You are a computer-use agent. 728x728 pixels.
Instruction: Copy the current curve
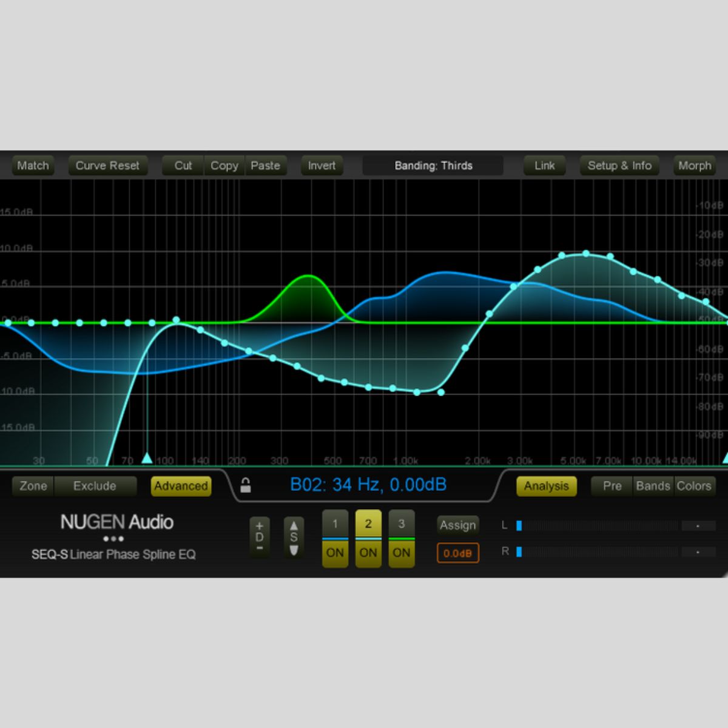click(x=223, y=165)
